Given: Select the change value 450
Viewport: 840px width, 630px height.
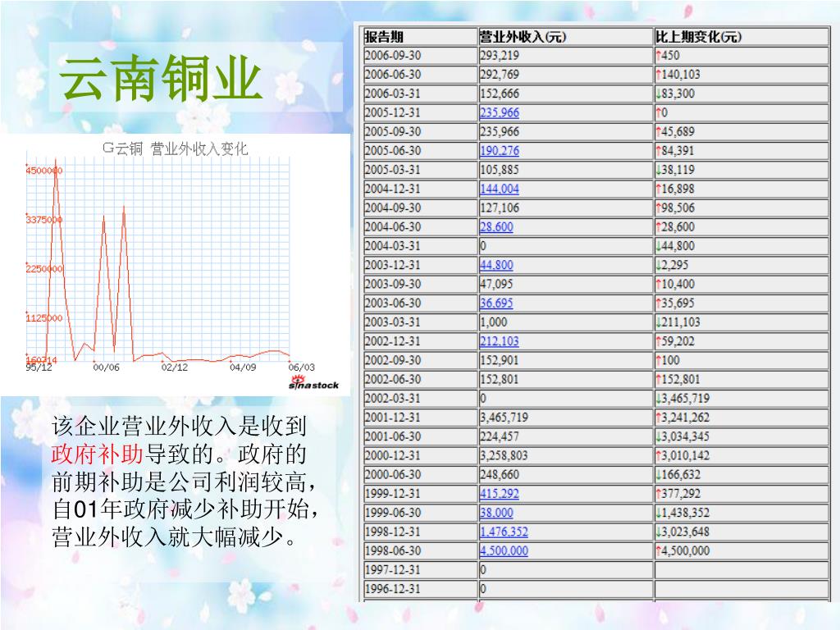Looking at the screenshot, I should coord(670,55).
